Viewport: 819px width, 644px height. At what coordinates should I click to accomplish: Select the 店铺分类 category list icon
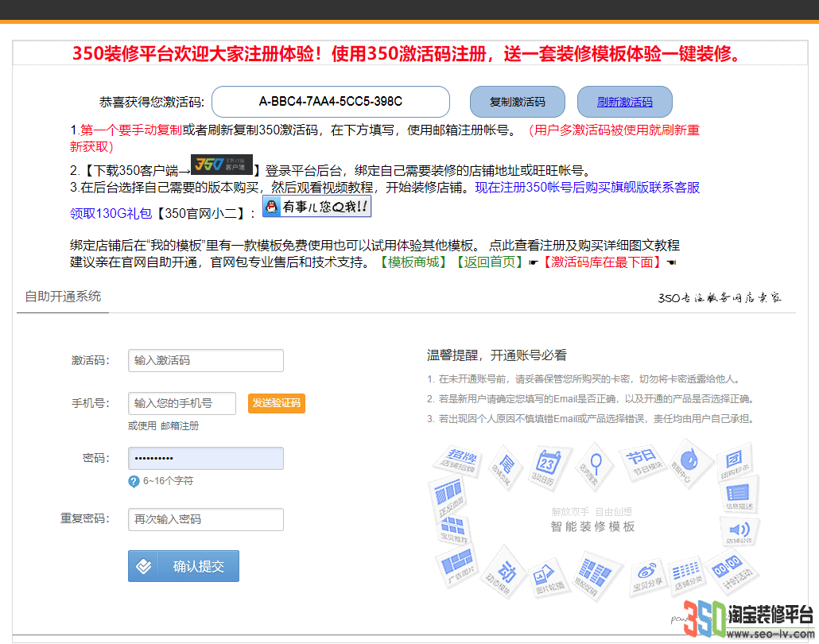687,575
